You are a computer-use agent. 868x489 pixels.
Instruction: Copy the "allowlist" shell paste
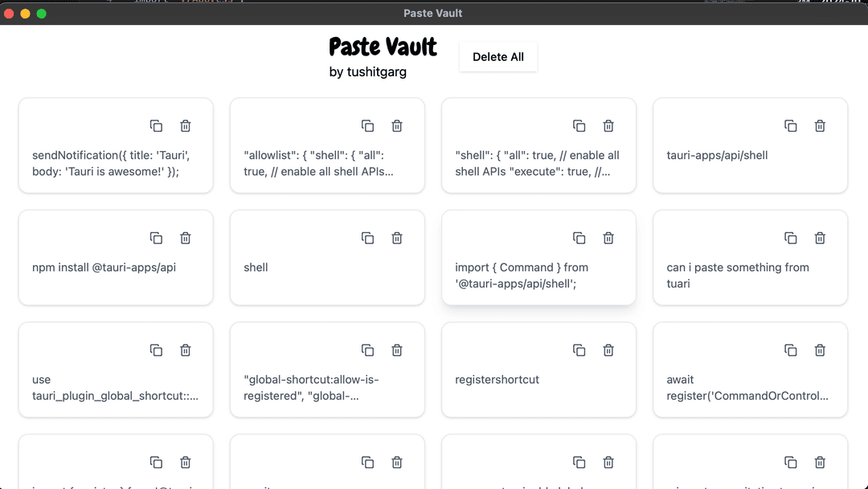(367, 126)
